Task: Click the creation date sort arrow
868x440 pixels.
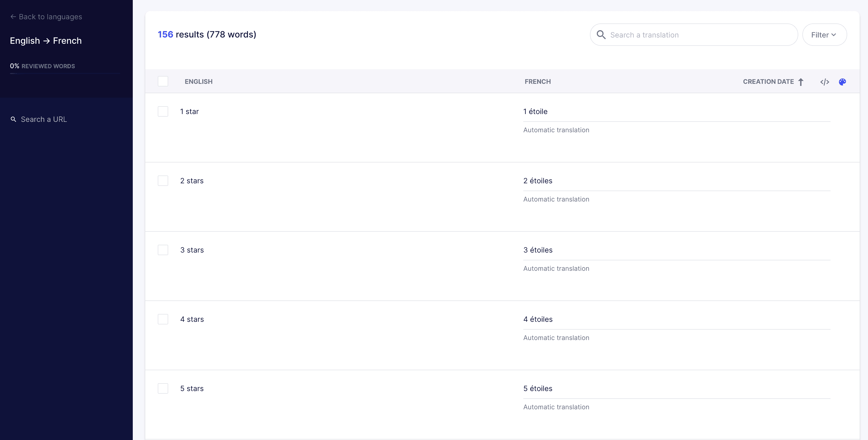Action: pos(801,82)
